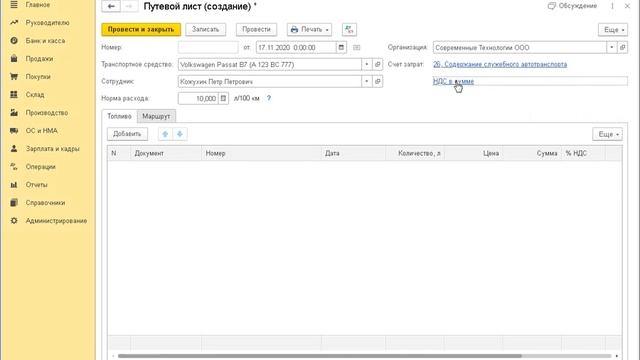Click the Сотрудник field Кожухин Петр Петрович
This screenshot has width=640, height=360.
coord(270,82)
